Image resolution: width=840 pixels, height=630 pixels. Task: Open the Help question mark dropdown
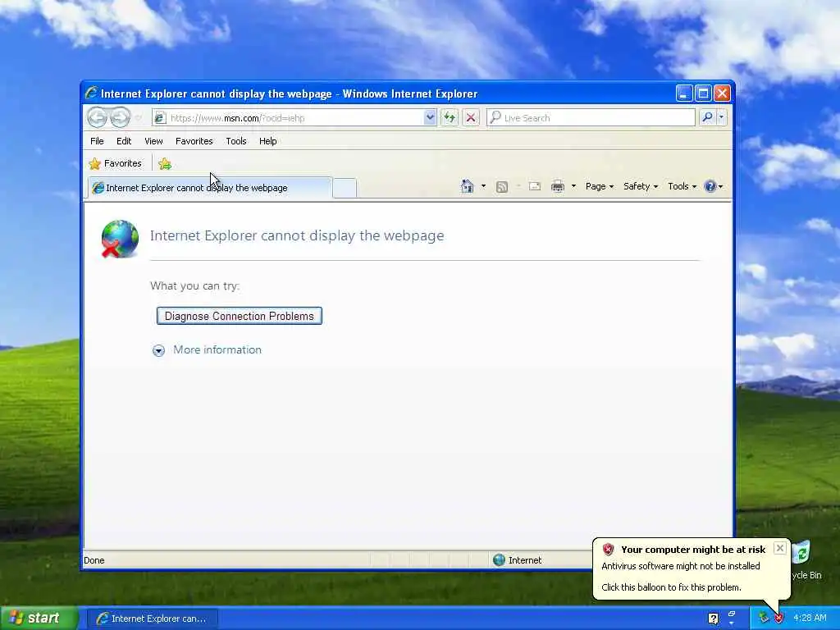tap(714, 186)
